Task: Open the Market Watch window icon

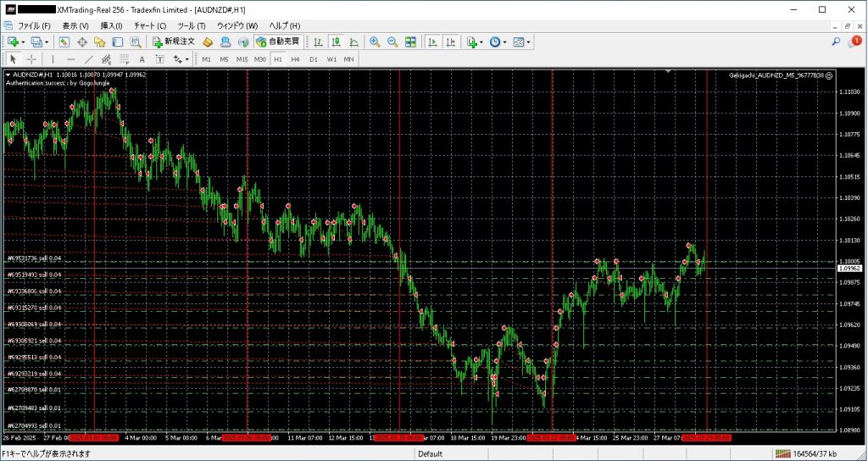Action: click(x=64, y=42)
